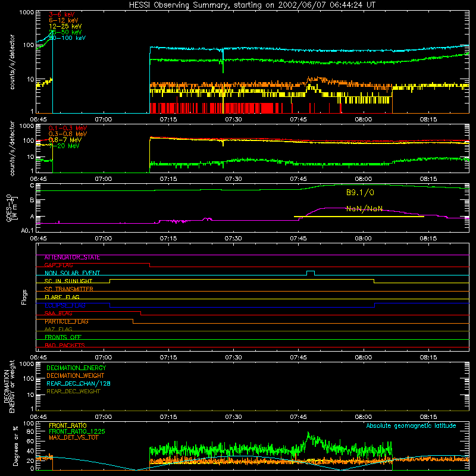Click the 07:45 tick label below GOES panel
This screenshot has width=476, height=476.
pyautogui.click(x=298, y=239)
